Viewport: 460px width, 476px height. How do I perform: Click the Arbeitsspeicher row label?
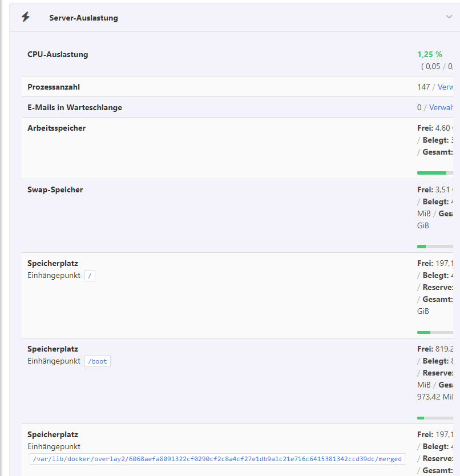57,128
